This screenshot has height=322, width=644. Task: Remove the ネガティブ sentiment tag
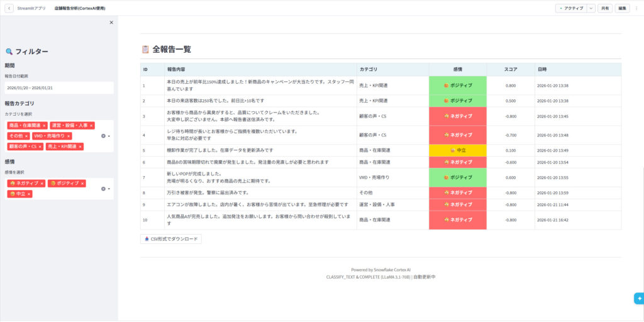tap(41, 184)
